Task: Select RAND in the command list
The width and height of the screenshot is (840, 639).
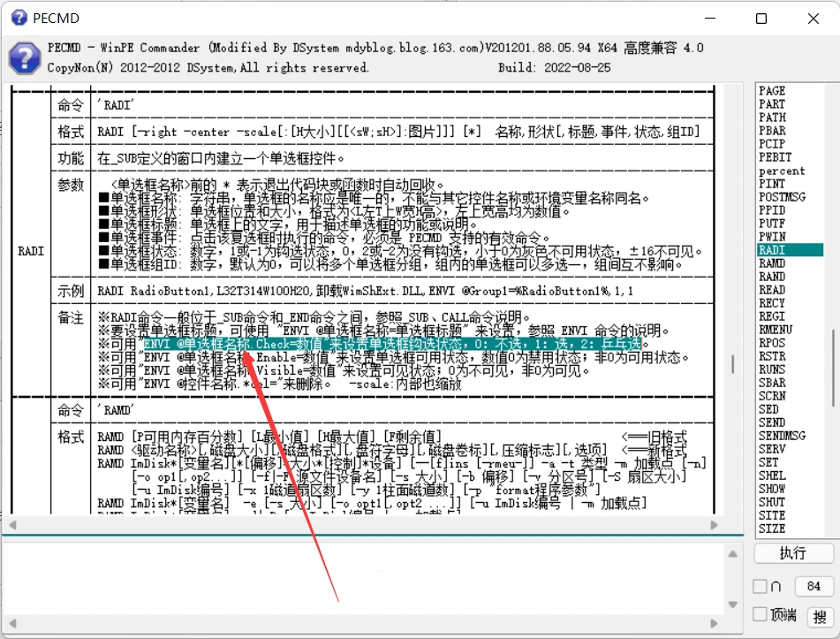Action: coord(771,277)
